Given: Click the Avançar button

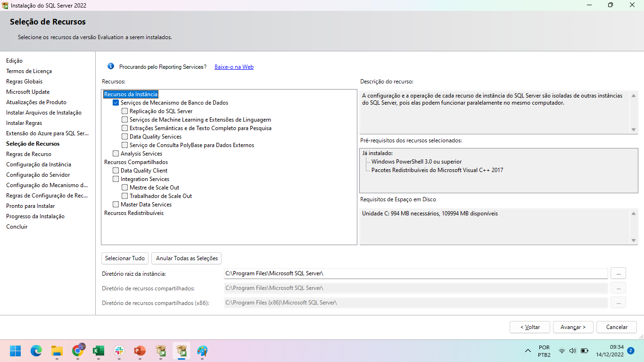Looking at the screenshot, I should [x=573, y=327].
